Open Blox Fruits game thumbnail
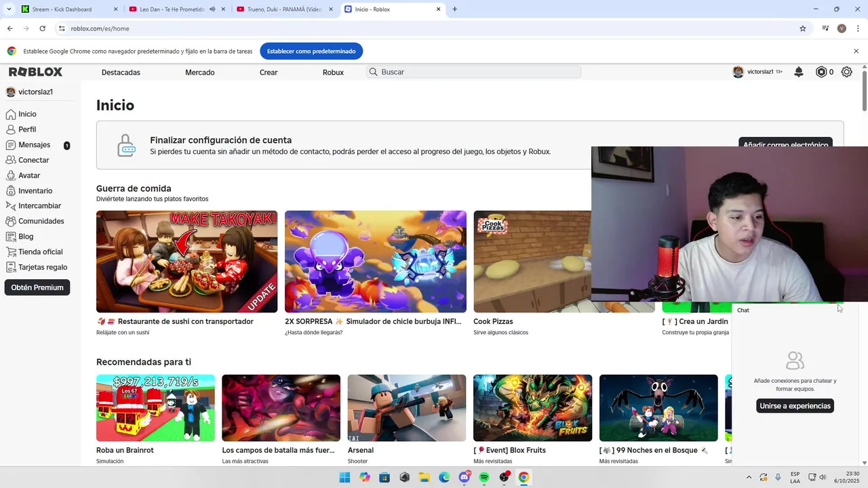Viewport: 868px width, 488px height. (x=533, y=408)
